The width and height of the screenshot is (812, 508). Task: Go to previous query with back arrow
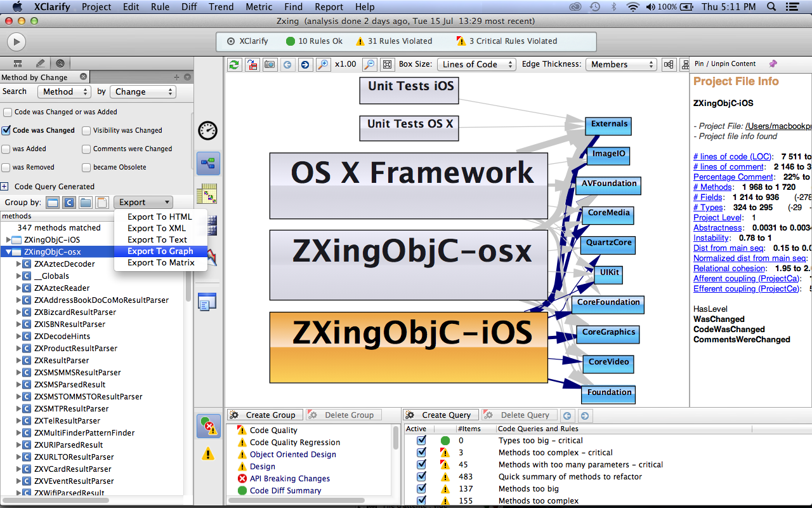567,415
